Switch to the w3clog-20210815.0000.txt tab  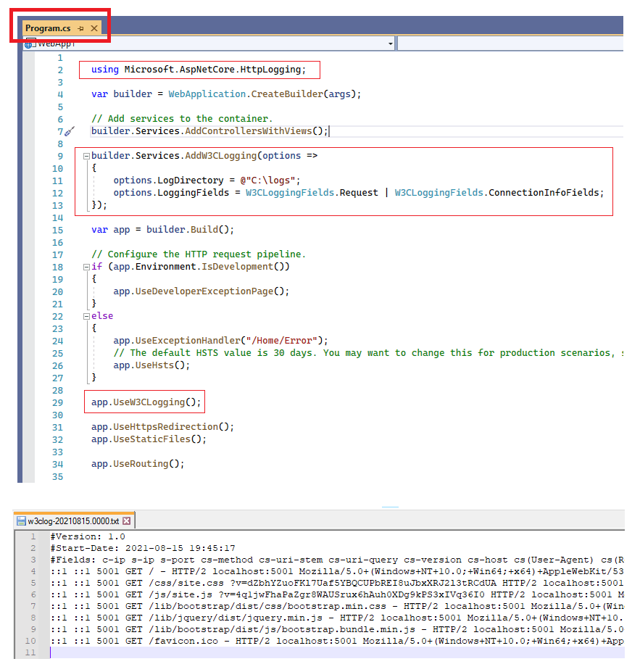(72, 520)
